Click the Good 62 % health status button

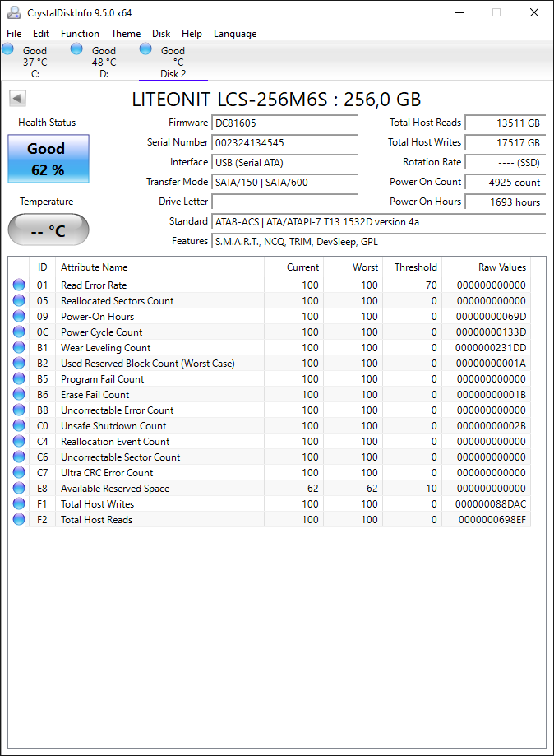(48, 159)
